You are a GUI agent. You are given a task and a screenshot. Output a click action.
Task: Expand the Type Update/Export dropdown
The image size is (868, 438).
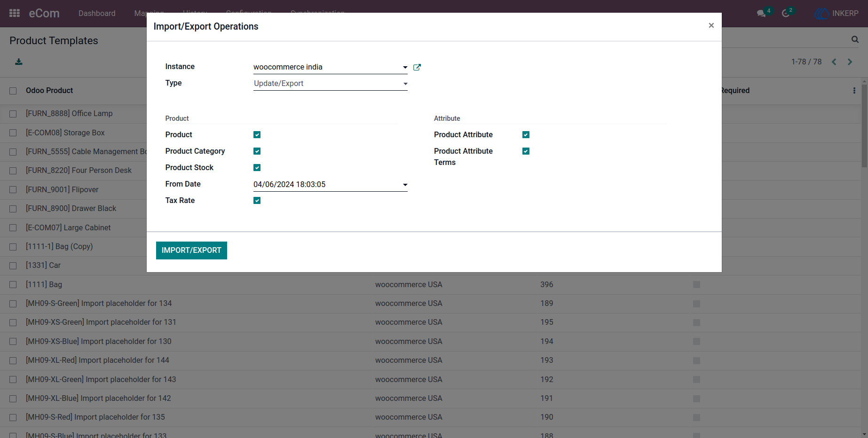405,84
